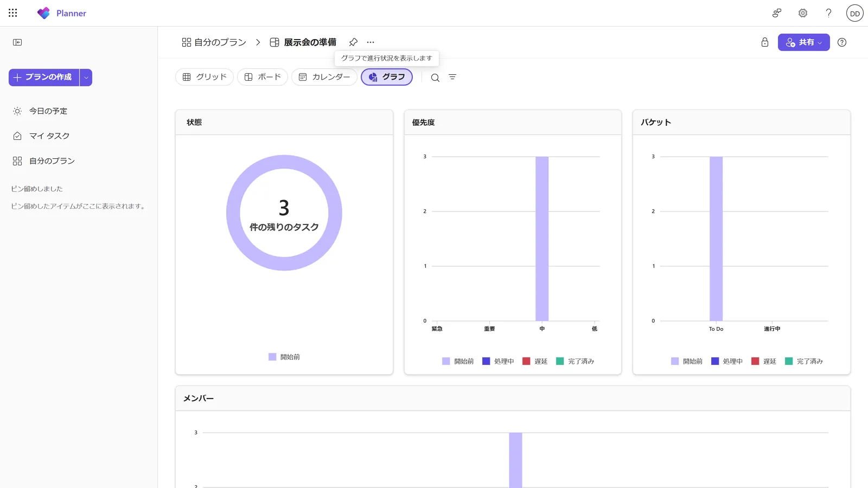Click the 進行中 axis label in バケット chart

coord(772,329)
